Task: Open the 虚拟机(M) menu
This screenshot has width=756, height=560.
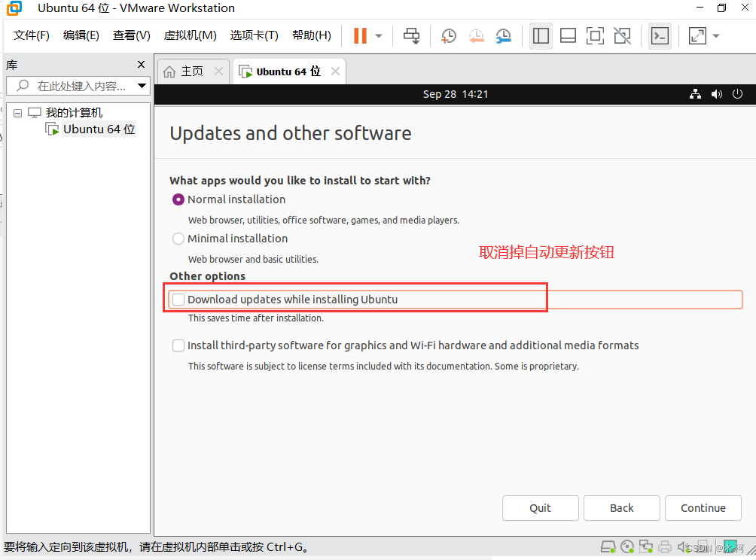Action: [x=190, y=35]
